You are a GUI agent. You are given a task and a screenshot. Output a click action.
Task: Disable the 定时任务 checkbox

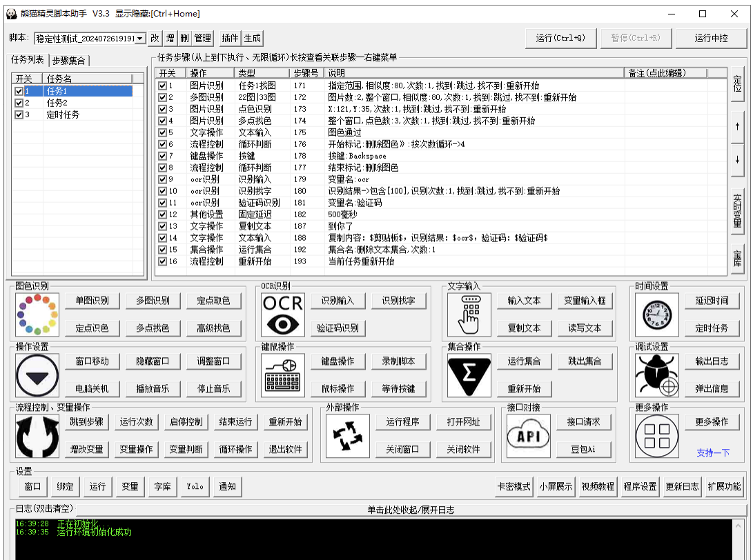19,114
